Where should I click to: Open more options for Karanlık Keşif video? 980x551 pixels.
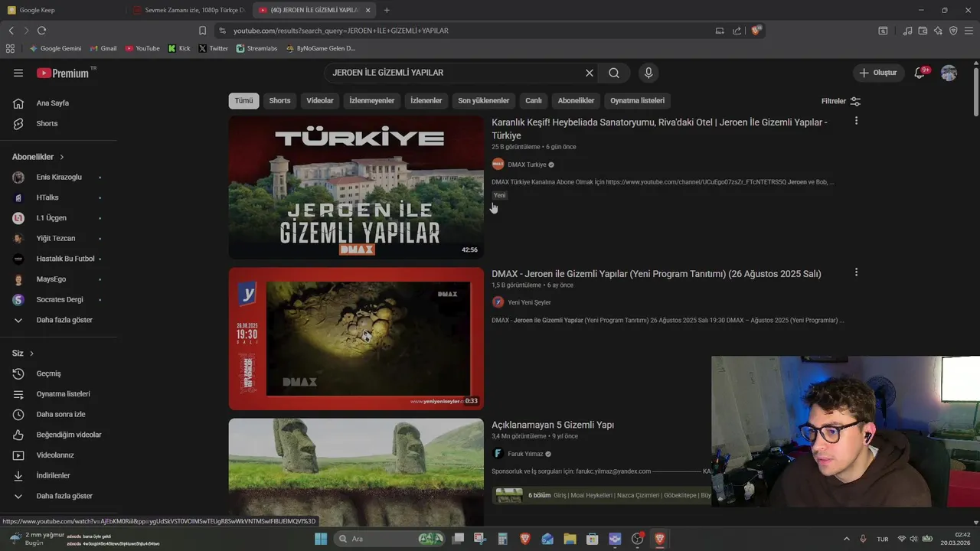pos(856,121)
